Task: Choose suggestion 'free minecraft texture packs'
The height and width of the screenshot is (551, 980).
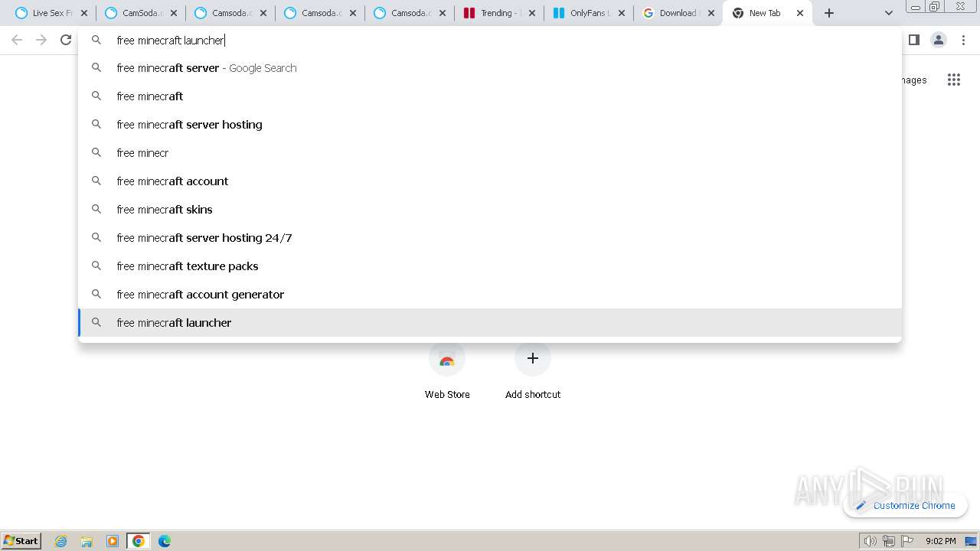Action: pos(490,266)
